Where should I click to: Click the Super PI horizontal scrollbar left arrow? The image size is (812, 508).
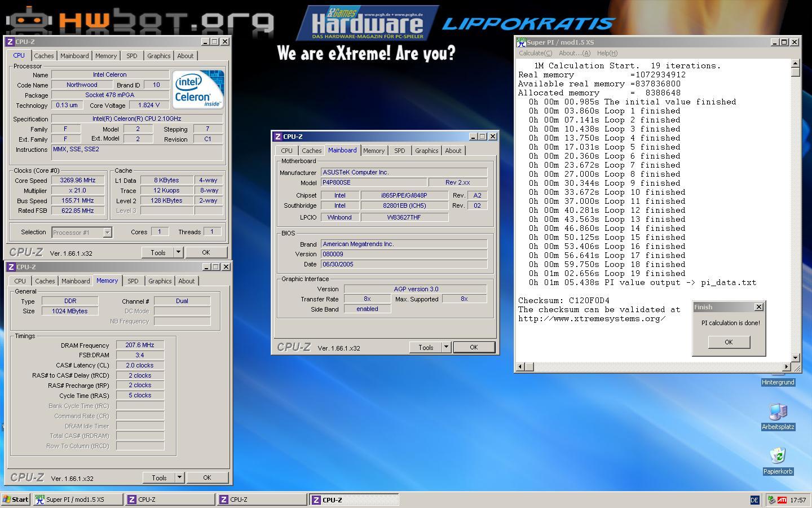coord(521,366)
